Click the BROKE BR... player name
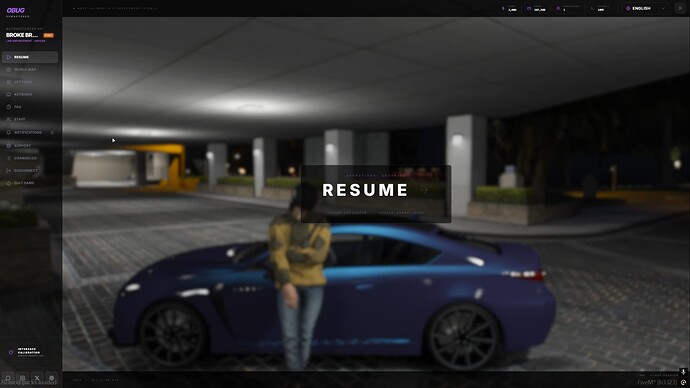Screen dimensions: 690x388 tap(22, 35)
